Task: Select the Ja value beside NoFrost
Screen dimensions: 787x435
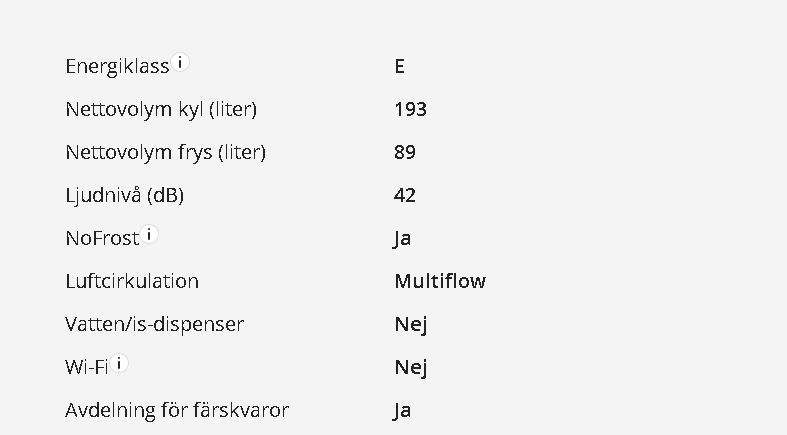Action: point(403,239)
